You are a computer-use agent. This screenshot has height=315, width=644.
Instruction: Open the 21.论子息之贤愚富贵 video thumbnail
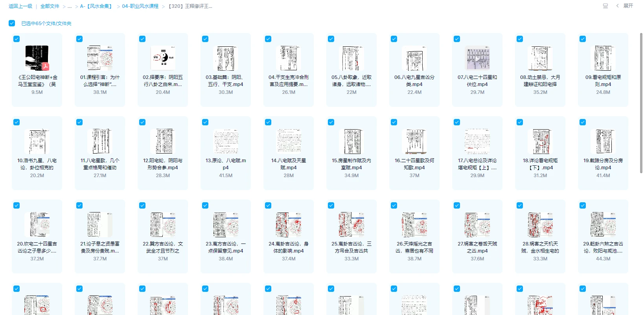[100, 224]
